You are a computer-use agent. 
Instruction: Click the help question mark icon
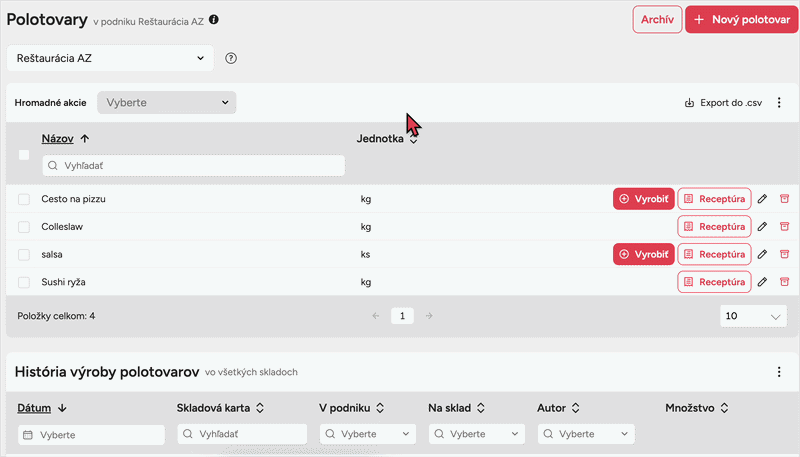coord(231,58)
